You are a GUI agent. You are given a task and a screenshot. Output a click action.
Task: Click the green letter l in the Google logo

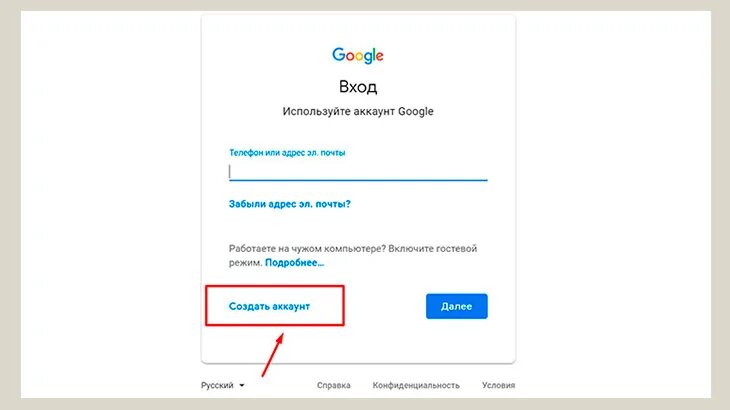point(373,54)
